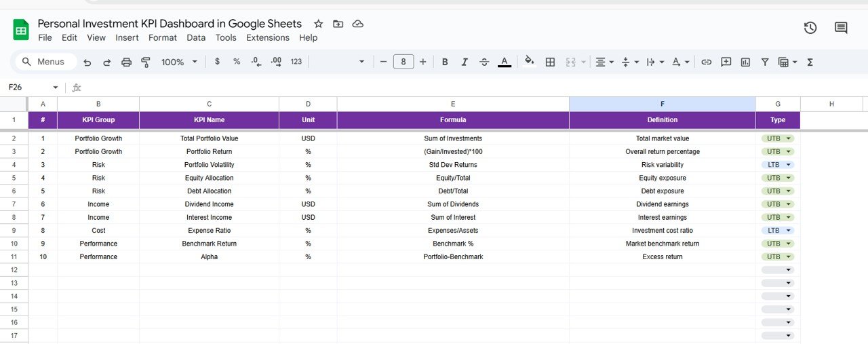Open the Extensions menu
The width and height of the screenshot is (868, 344).
[x=267, y=38]
